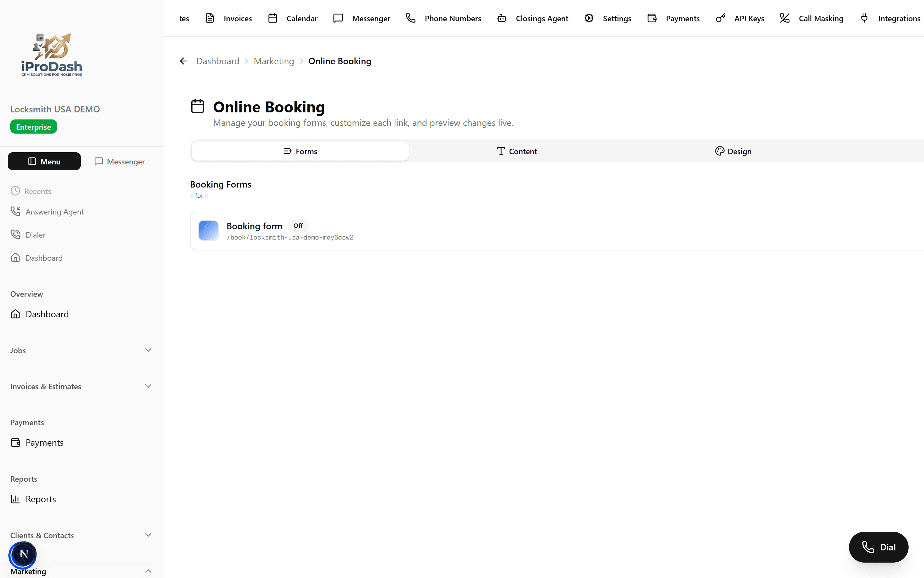924x578 pixels.
Task: Click the Dial floating button
Action: click(x=878, y=547)
